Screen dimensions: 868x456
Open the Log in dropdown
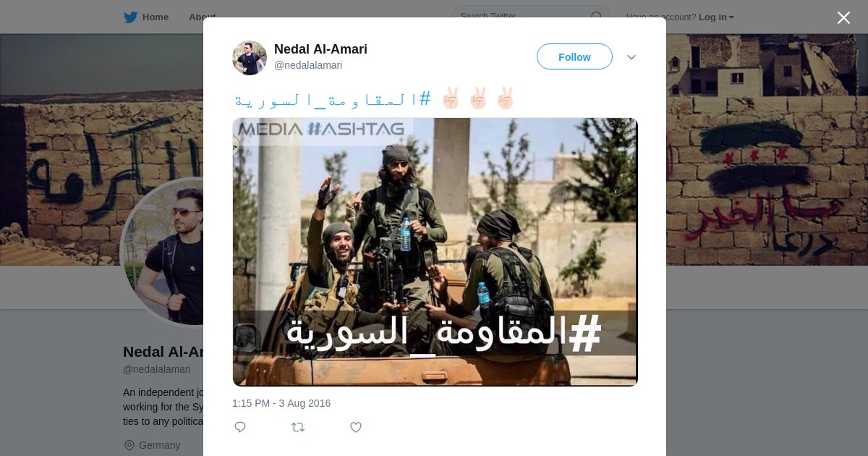(x=716, y=17)
